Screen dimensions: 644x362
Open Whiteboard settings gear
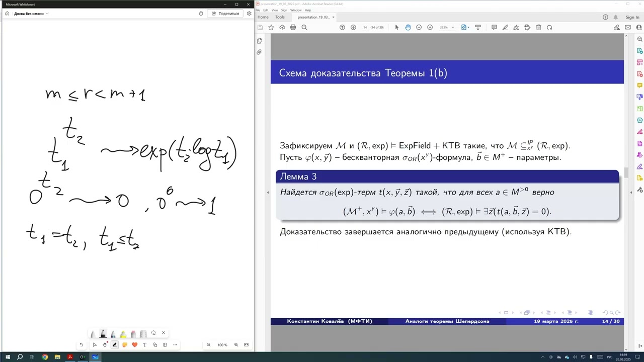(x=249, y=14)
